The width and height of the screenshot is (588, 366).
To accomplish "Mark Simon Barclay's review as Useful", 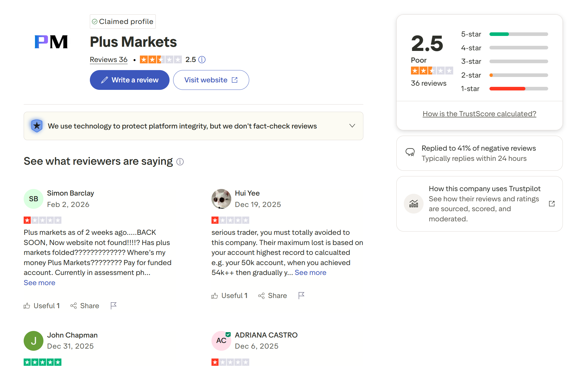I will point(42,306).
